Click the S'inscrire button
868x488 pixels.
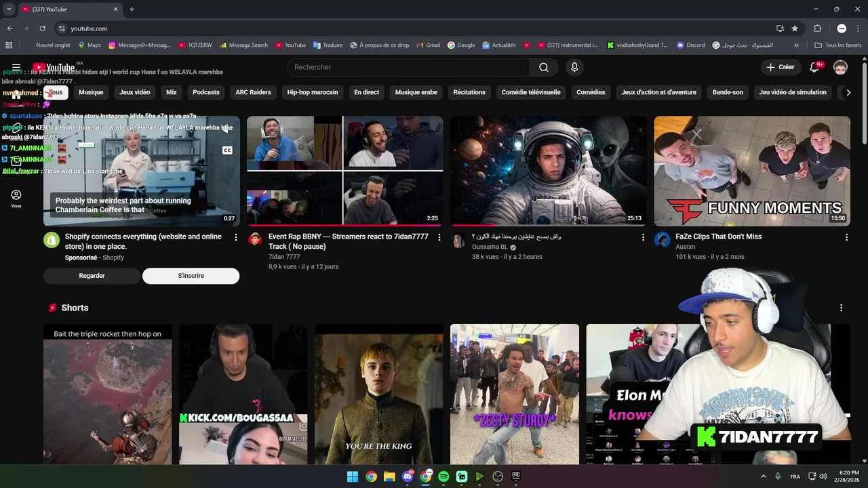click(191, 276)
